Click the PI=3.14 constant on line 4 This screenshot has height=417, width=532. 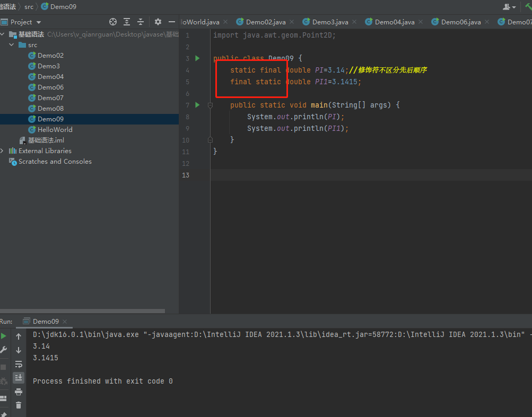[329, 70]
